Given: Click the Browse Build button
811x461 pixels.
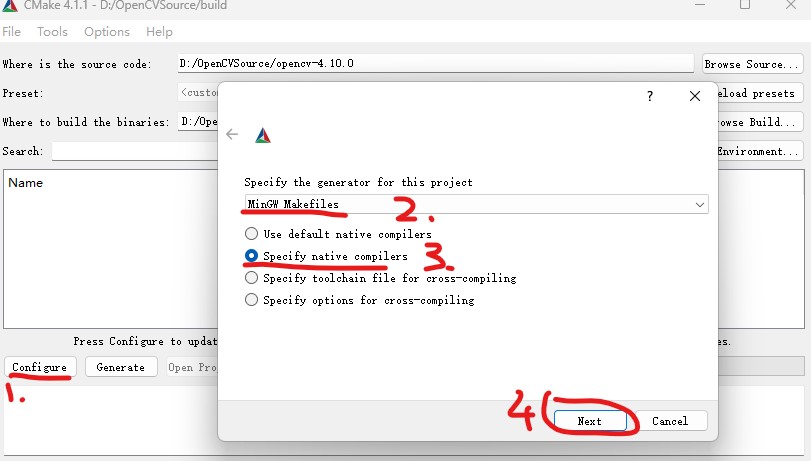Looking at the screenshot, I should pos(760,122).
